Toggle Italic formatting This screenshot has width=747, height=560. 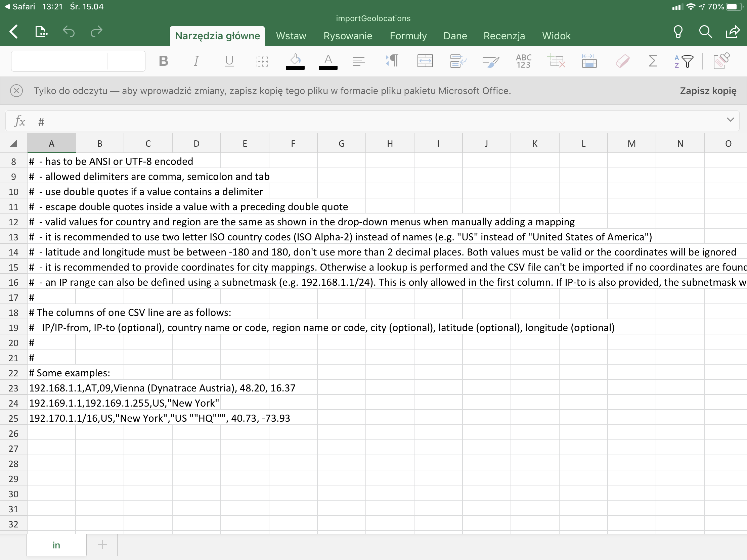(x=196, y=61)
